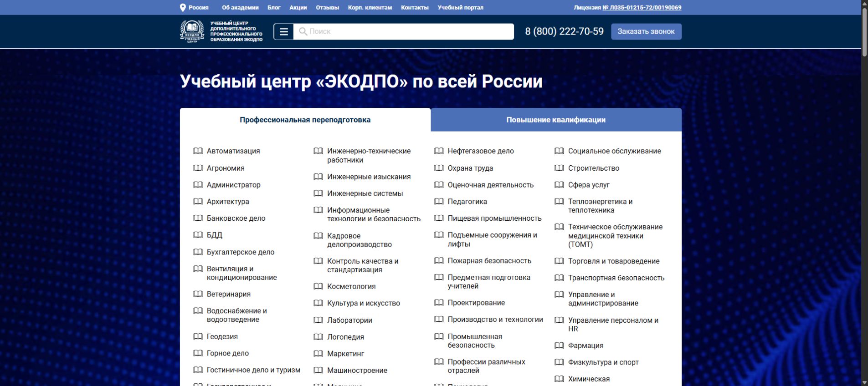Open the Вентиляция и кондиционирование link

pyautogui.click(x=242, y=273)
